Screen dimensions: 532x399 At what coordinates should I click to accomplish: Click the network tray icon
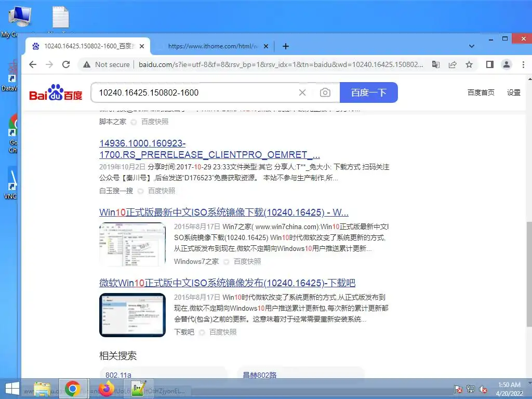(x=471, y=389)
